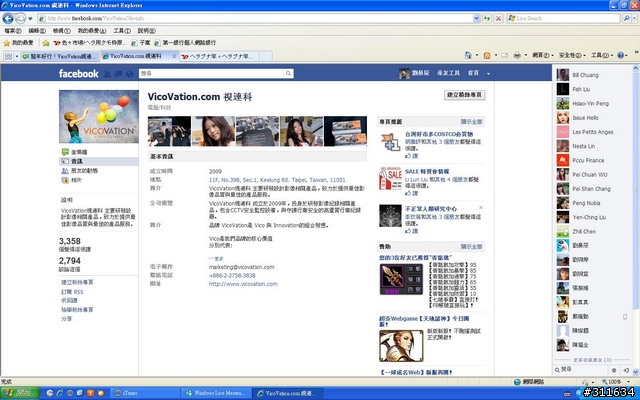Click the Facebook messages icon
640x400 pixels.
pyautogui.click(x=118, y=74)
